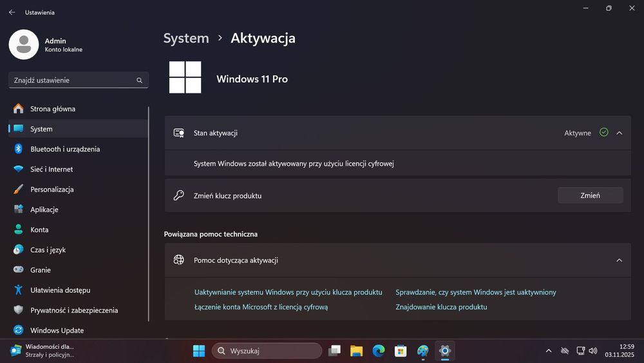The image size is (644, 363).
Task: Open link Uaktywnianie systemu Windows przy użyciu klucza produktu
Action: tap(289, 292)
